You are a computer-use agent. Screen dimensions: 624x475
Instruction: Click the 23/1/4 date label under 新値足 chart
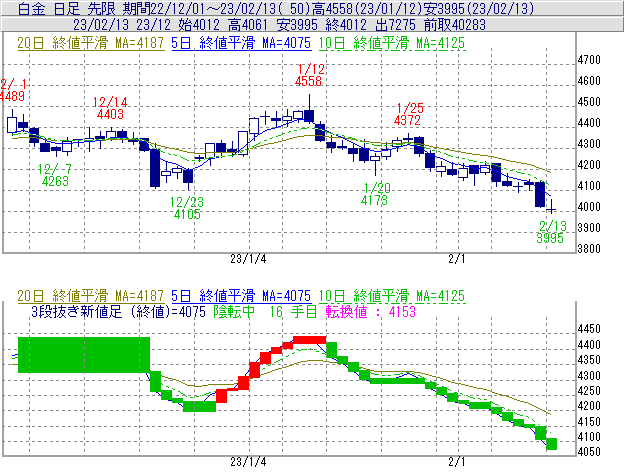248,462
